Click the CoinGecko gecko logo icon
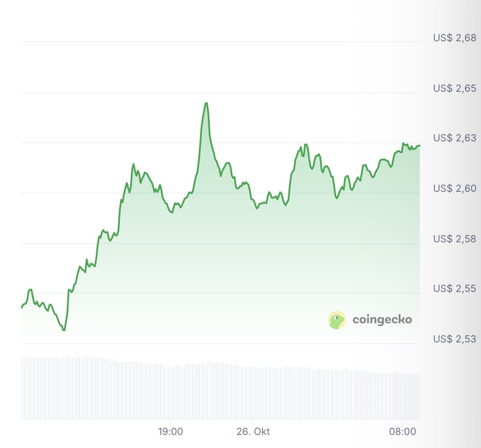Screen dimensions: 481x448 pos(337,320)
